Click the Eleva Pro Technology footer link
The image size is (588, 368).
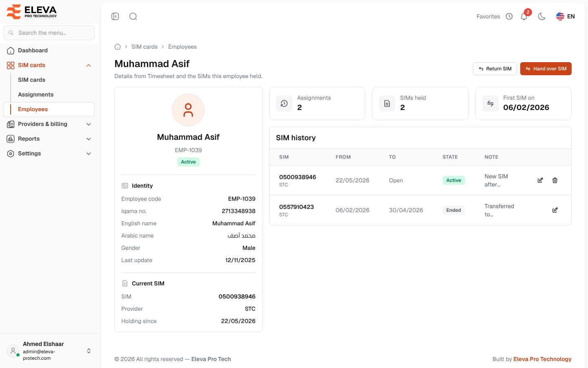[x=542, y=359]
